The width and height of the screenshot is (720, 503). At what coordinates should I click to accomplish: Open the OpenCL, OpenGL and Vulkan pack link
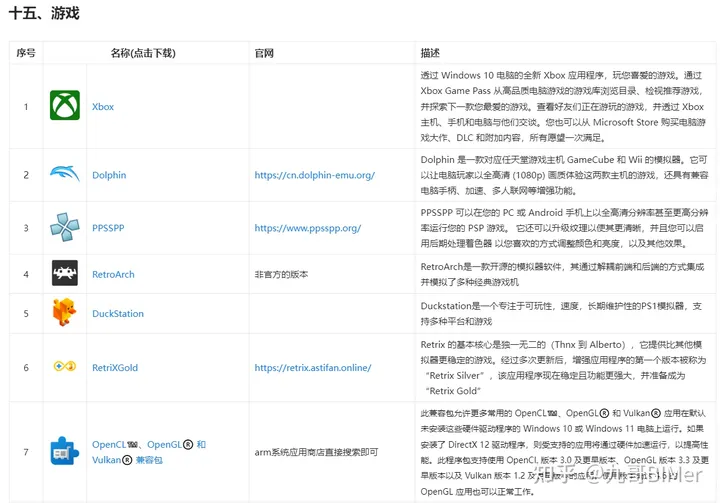149,452
